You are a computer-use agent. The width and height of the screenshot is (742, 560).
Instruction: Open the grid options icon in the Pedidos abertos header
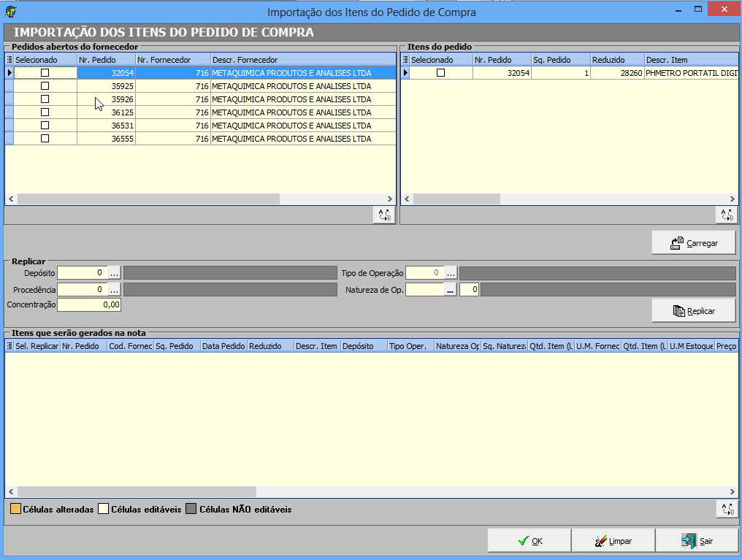[9, 60]
